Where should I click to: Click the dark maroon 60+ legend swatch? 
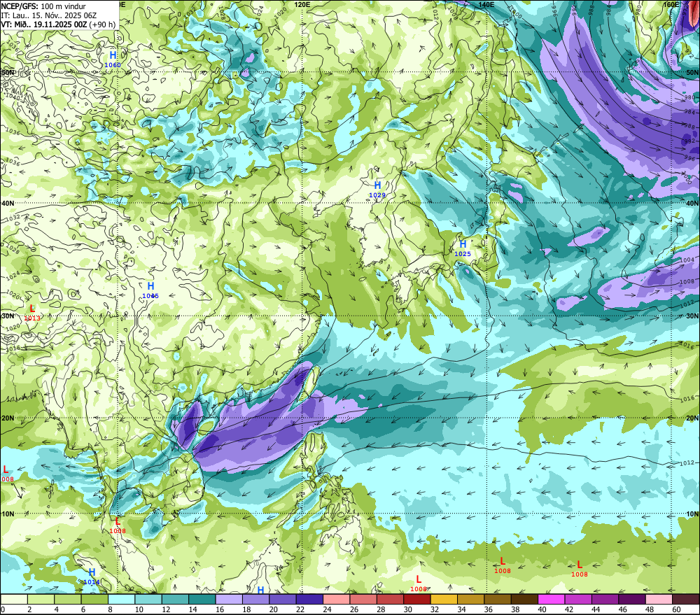coord(686,599)
